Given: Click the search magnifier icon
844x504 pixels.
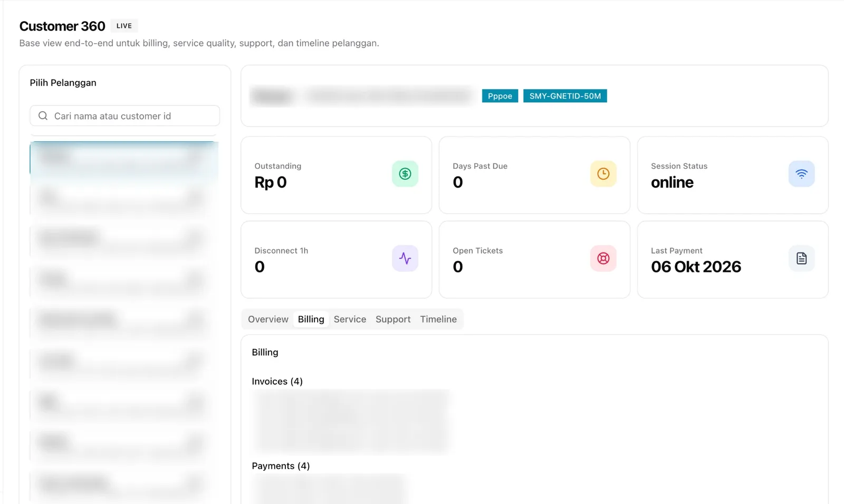Looking at the screenshot, I should (x=43, y=116).
